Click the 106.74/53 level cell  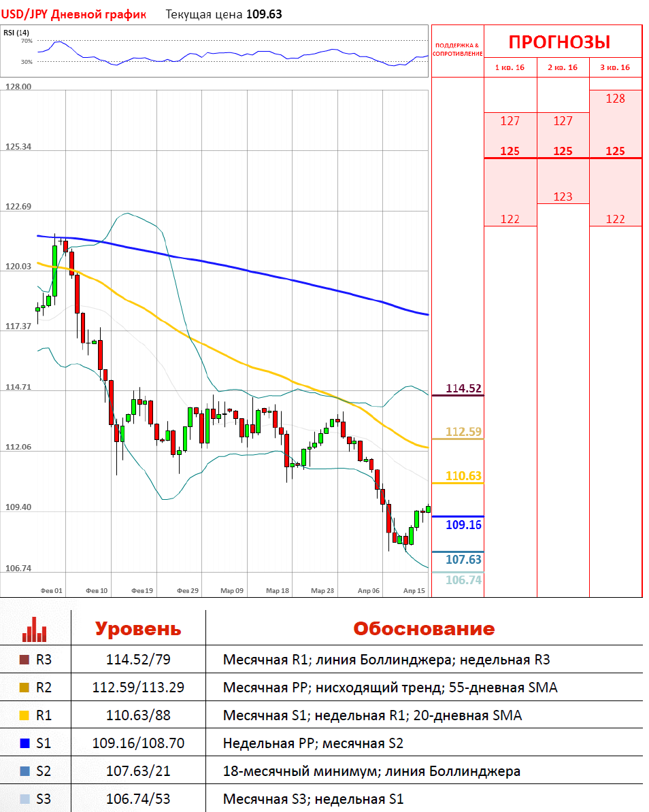[138, 799]
